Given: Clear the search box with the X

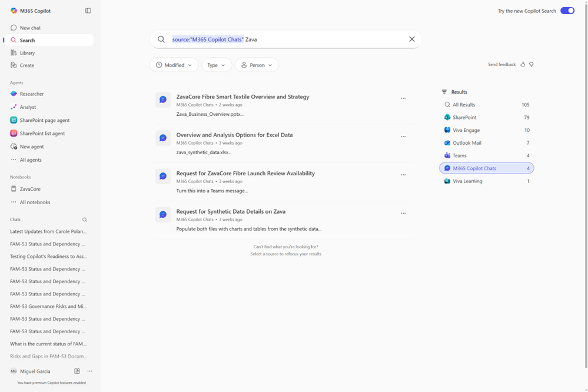Looking at the screenshot, I should (411, 39).
